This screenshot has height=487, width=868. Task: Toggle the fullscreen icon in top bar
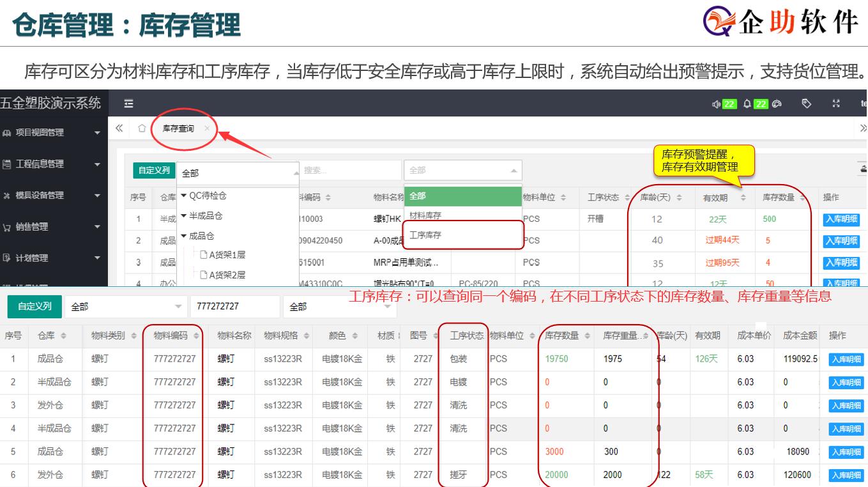[836, 104]
